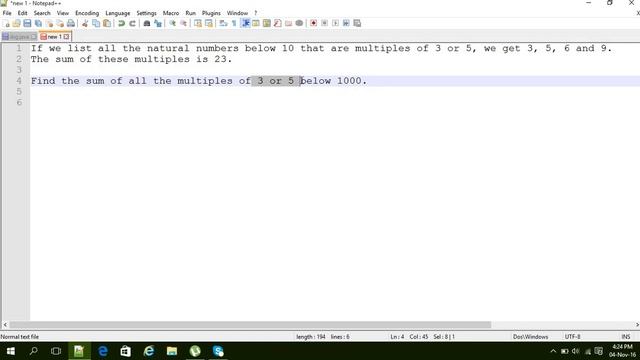Click the Stop Recording macro icon
640x360 pixels.
tap(324, 23)
